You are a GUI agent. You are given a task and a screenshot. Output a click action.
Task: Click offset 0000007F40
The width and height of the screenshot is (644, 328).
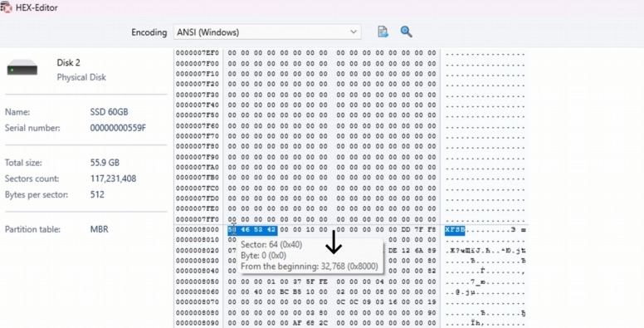click(x=198, y=105)
